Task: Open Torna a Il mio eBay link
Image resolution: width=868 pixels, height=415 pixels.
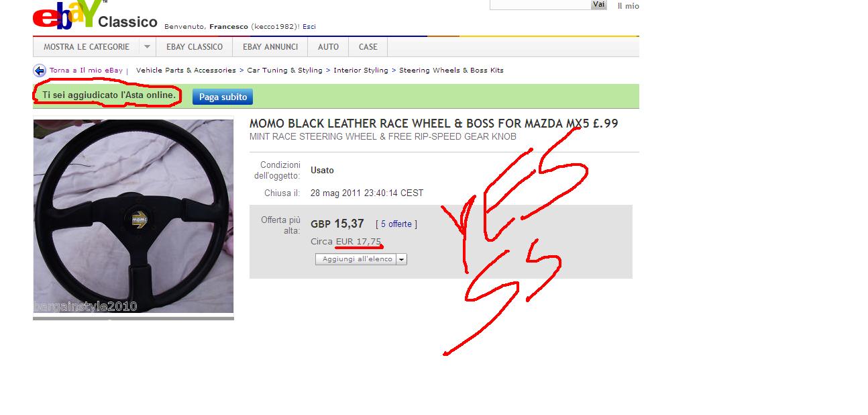Action: click(x=86, y=71)
